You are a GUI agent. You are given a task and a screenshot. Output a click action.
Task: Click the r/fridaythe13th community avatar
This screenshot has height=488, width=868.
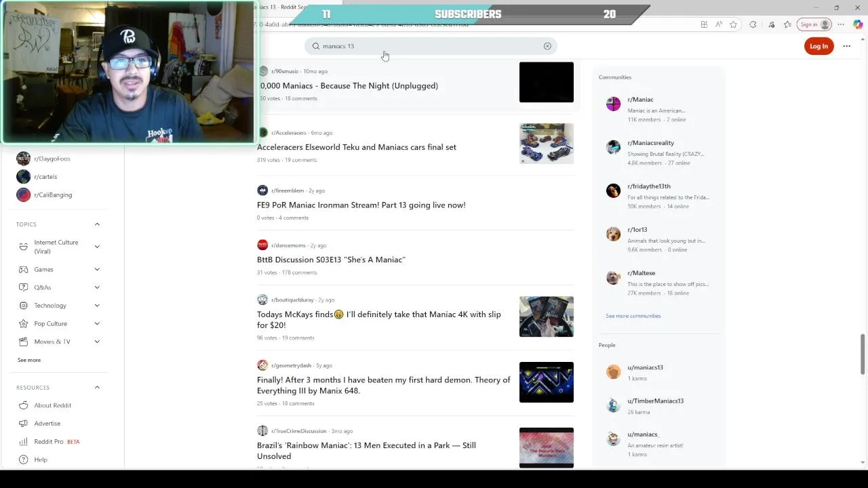(x=613, y=190)
